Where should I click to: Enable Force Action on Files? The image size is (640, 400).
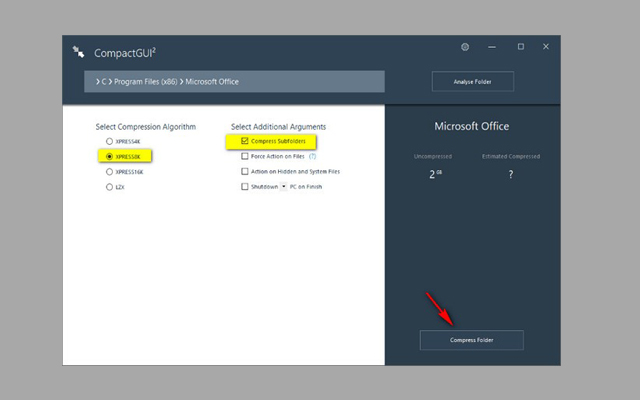click(245, 157)
